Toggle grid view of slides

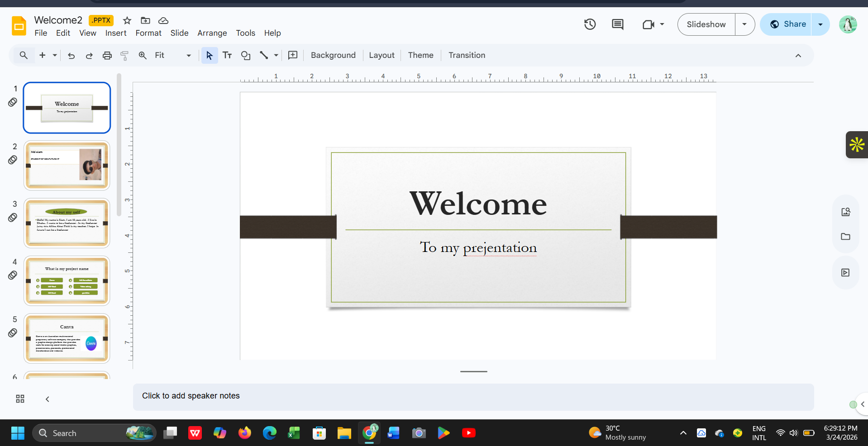click(20, 399)
